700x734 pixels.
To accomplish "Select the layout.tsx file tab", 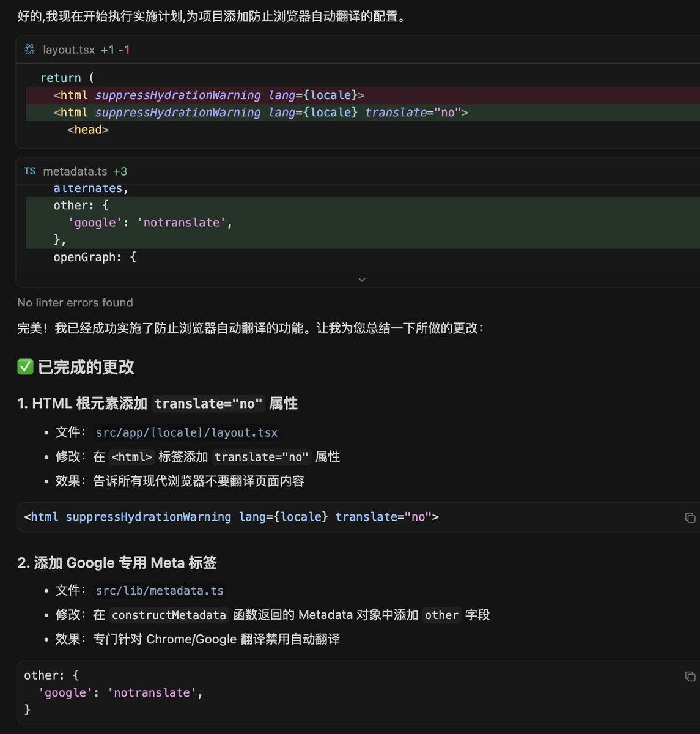I will [69, 50].
